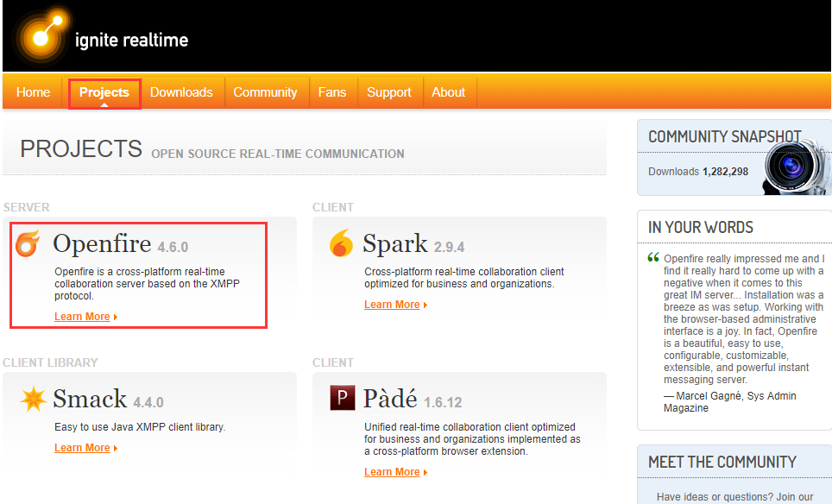832x504 pixels.
Task: Open the Home menu tab
Action: click(x=33, y=92)
